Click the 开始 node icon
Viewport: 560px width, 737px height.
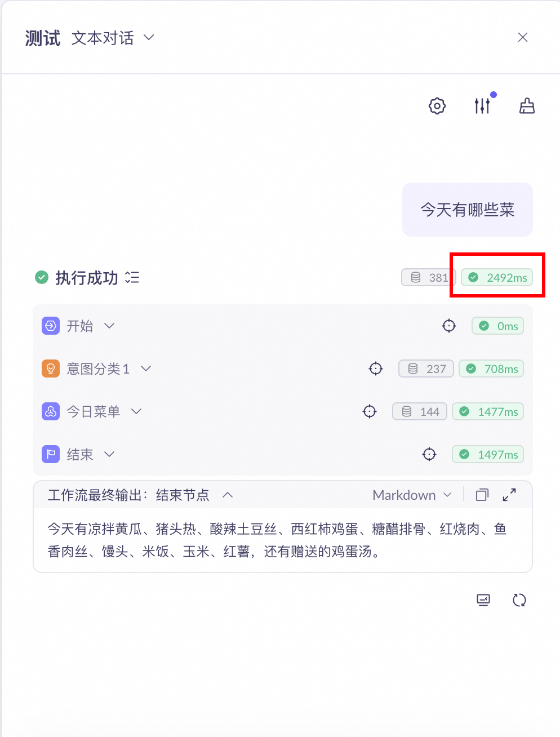tap(51, 326)
